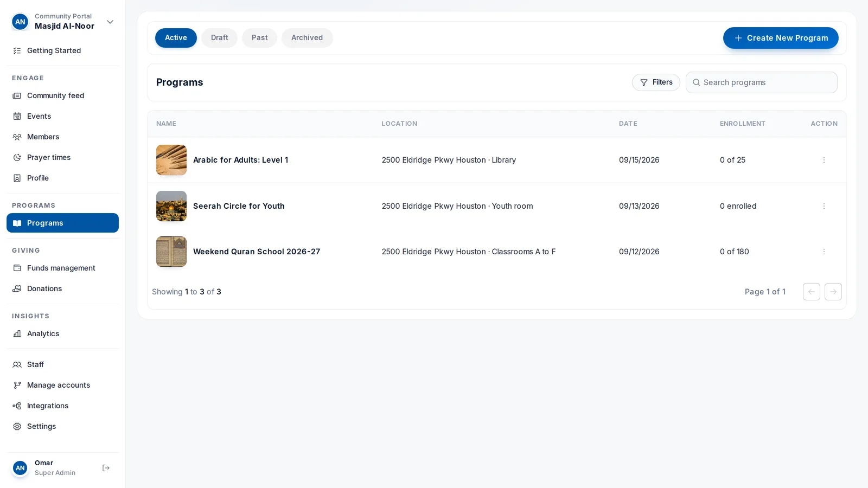Image resolution: width=868 pixels, height=488 pixels.
Task: Open the Seerah Circle for Youth thumbnail
Action: click(x=171, y=206)
